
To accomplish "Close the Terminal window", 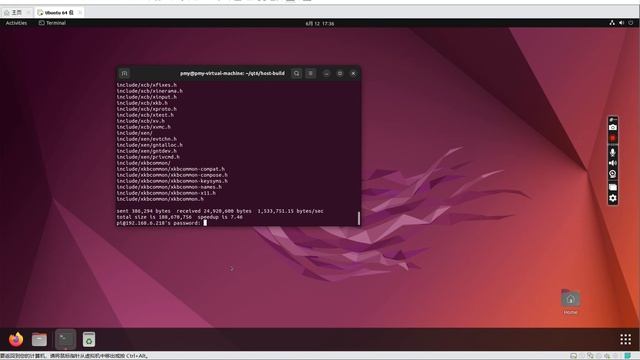I will 353,73.
